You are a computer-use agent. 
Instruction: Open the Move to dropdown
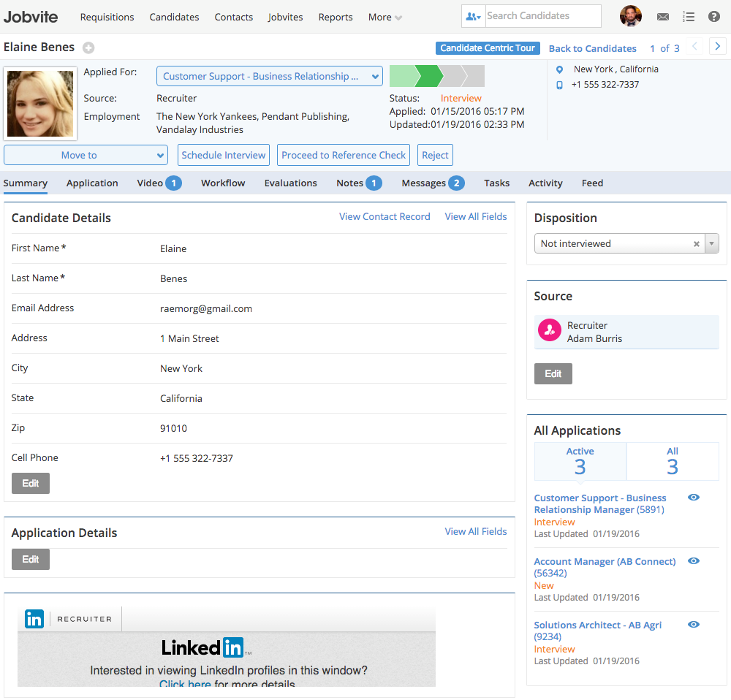click(x=86, y=155)
